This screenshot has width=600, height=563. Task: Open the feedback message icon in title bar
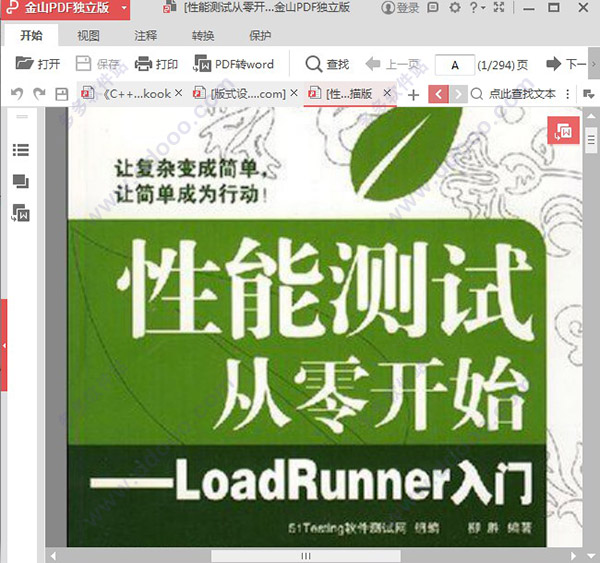click(433, 7)
